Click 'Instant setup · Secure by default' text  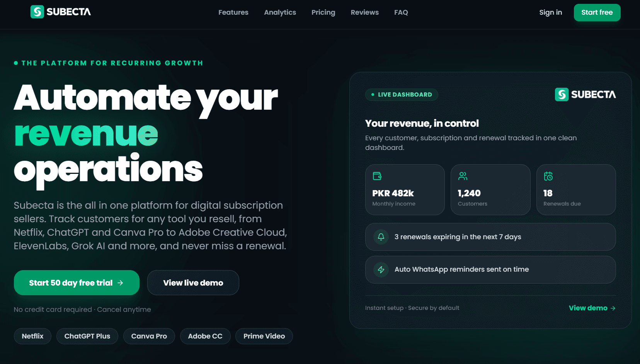[x=412, y=308]
